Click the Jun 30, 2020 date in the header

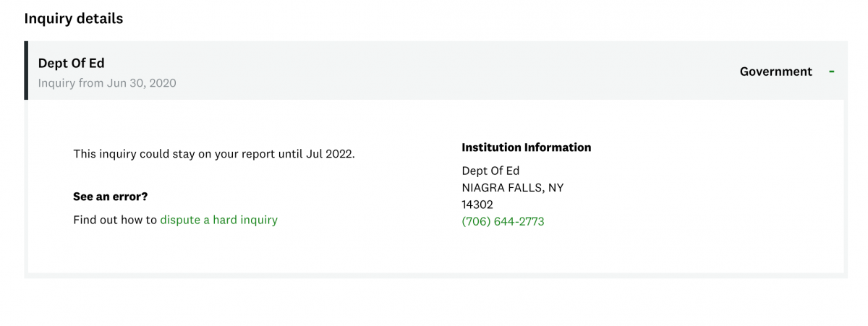(x=143, y=83)
